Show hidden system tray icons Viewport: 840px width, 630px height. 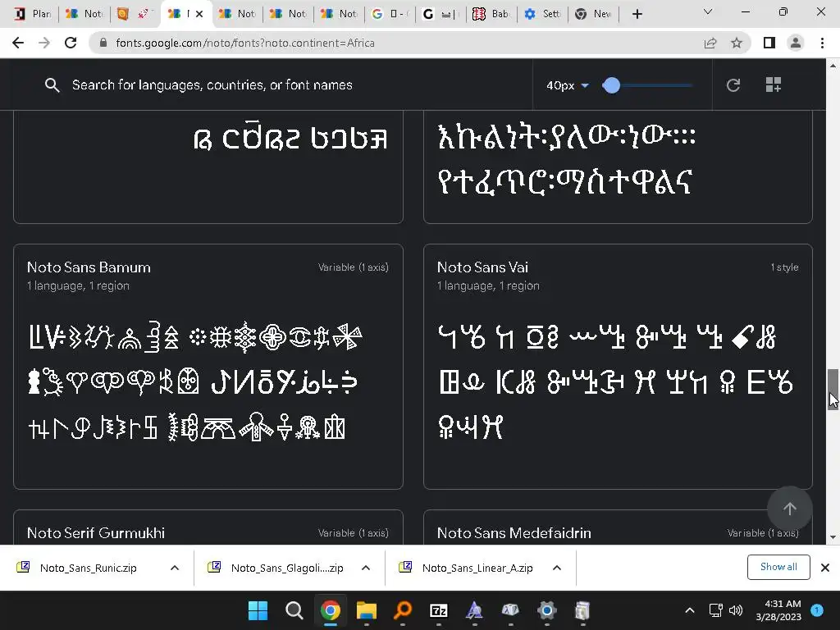(x=690, y=610)
